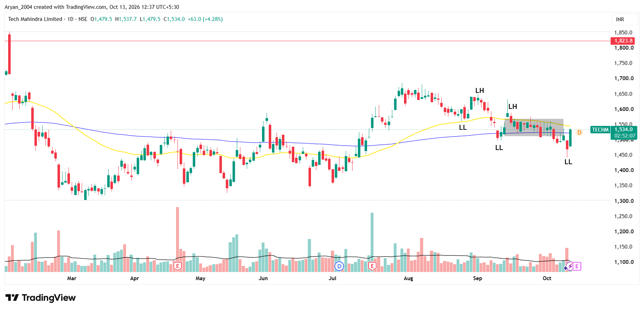Viewport: 644px width, 311px height.
Task: Click the 1D interval in the chart header
Action: click(x=70, y=19)
